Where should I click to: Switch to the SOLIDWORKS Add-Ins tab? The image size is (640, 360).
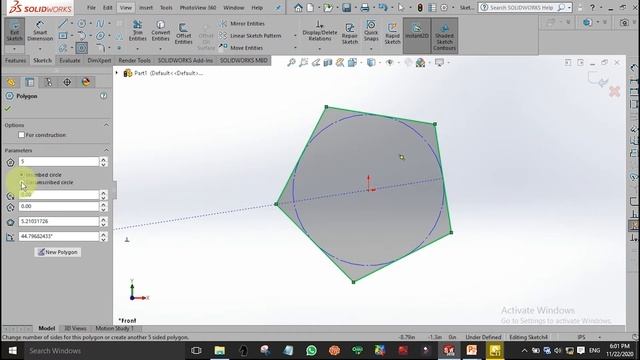(x=185, y=60)
